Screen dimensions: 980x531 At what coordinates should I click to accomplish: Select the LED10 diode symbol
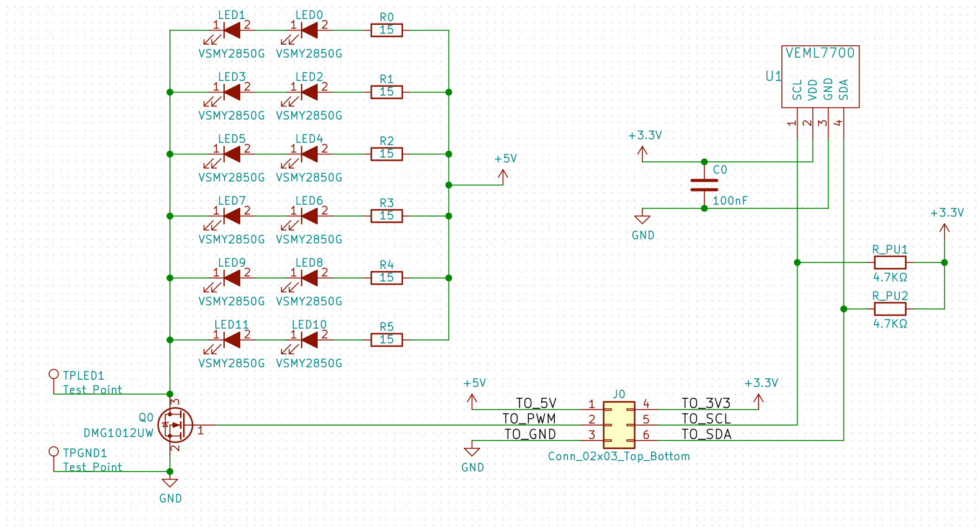[309, 339]
